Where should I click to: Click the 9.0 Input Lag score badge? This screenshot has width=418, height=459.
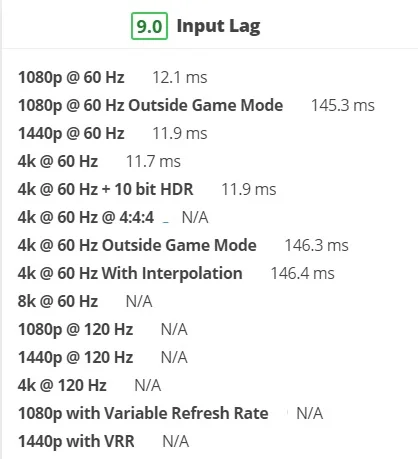click(149, 26)
